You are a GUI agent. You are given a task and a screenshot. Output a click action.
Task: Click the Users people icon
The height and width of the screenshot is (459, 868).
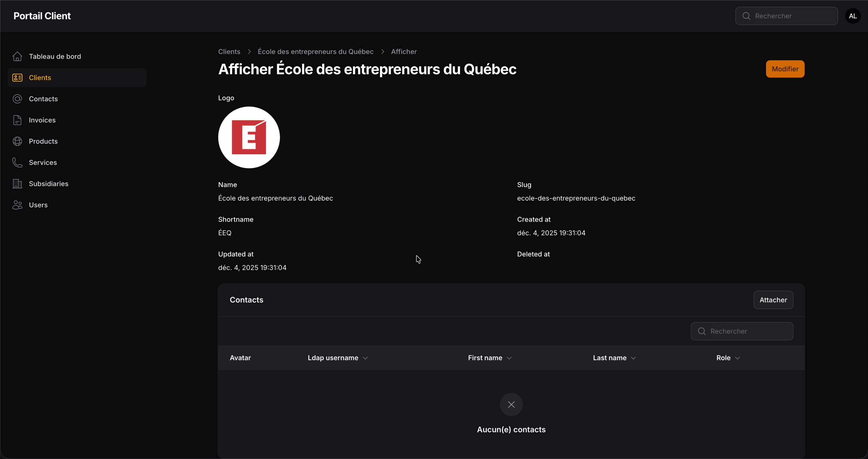(x=17, y=205)
